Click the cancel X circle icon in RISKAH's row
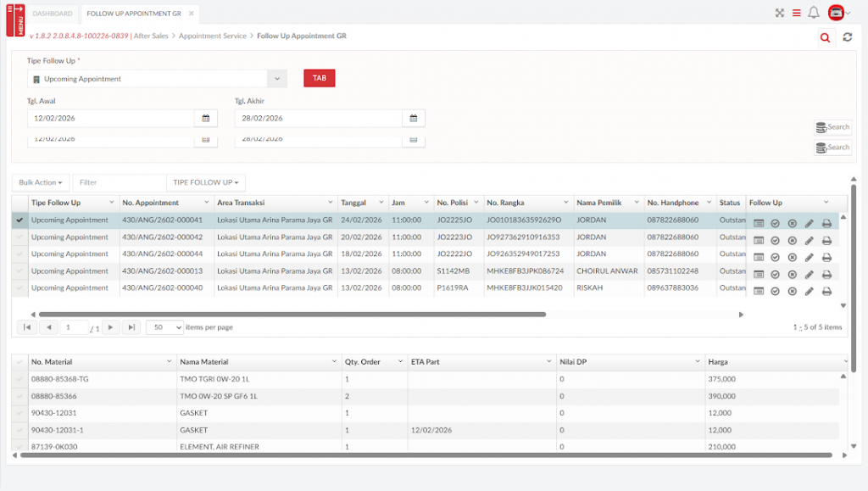The width and height of the screenshot is (868, 491). tap(792, 291)
